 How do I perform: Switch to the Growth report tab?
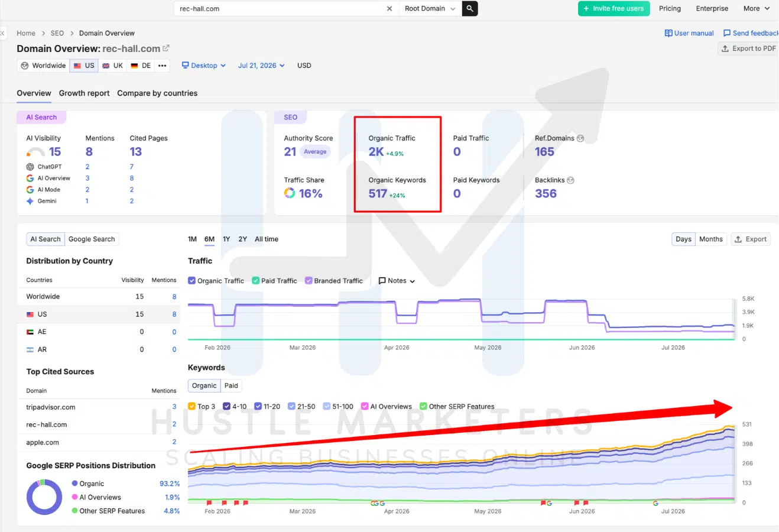pyautogui.click(x=84, y=93)
